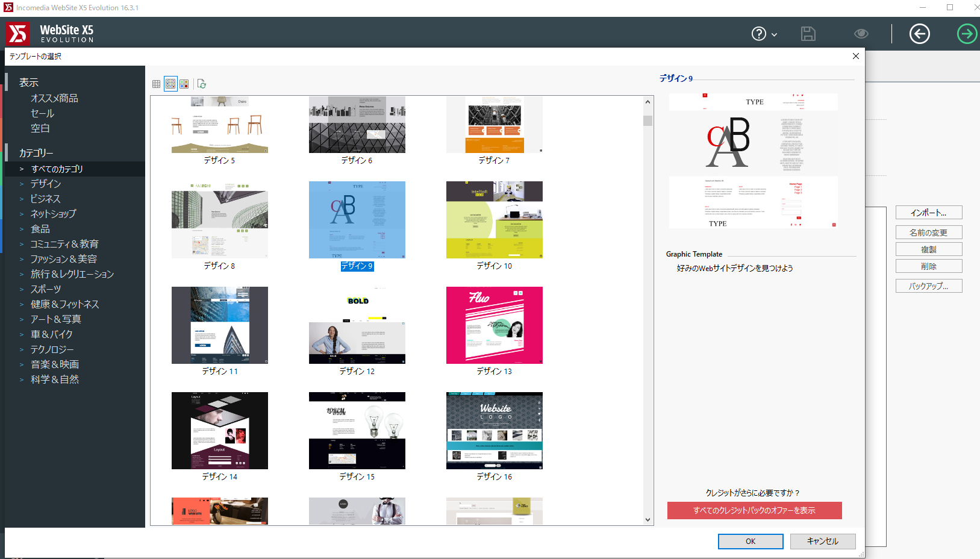Viewport: 980px width, 559px height.
Task: Expand the ビジネス category arrow
Action: pos(22,199)
